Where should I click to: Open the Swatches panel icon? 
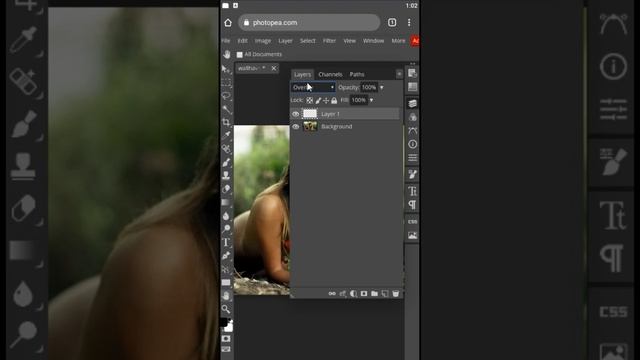pyautogui.click(x=412, y=87)
